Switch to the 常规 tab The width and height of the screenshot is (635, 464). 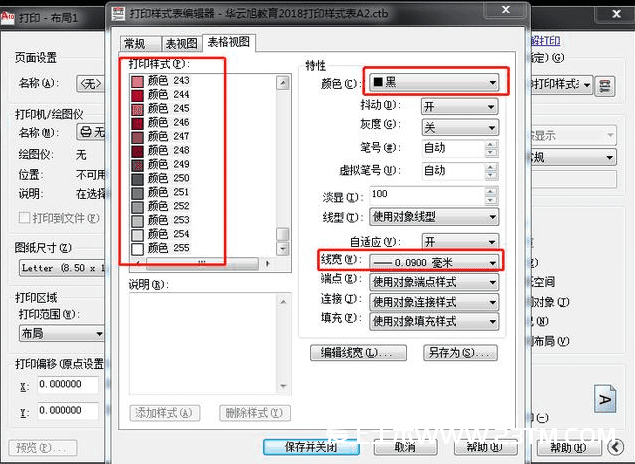(x=134, y=43)
